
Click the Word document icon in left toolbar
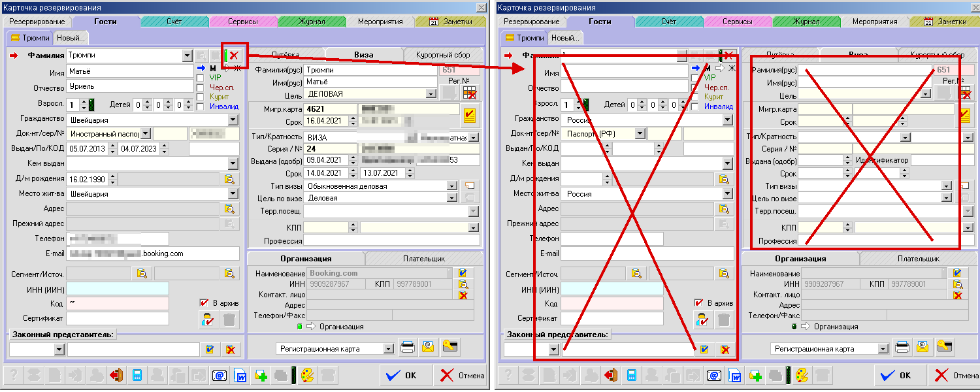point(240,376)
